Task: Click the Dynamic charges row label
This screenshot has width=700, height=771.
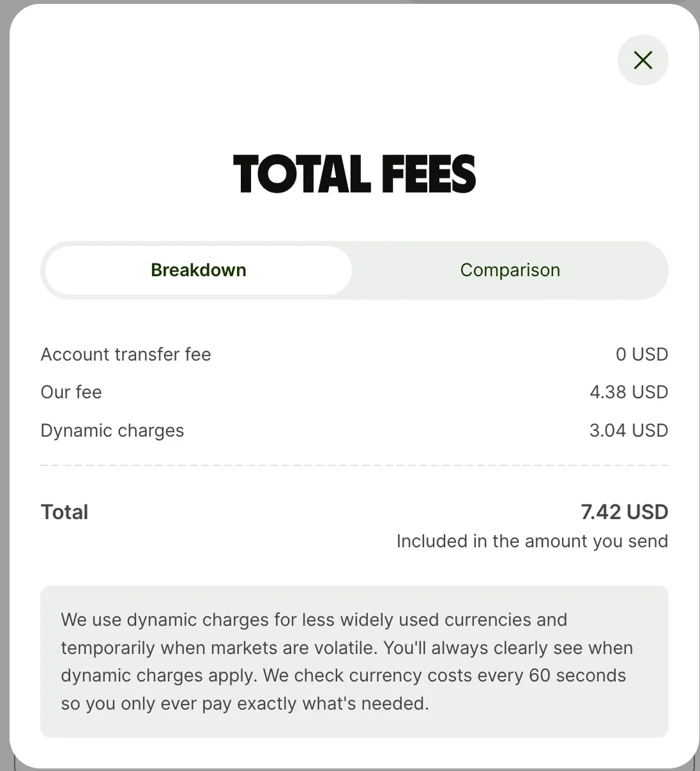Action: point(112,430)
